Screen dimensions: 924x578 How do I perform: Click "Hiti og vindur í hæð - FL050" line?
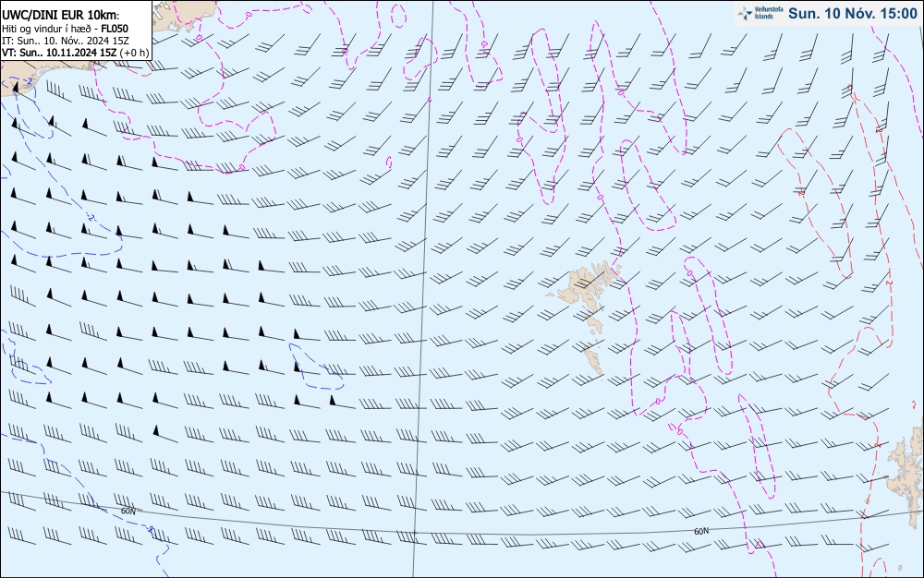65,29
